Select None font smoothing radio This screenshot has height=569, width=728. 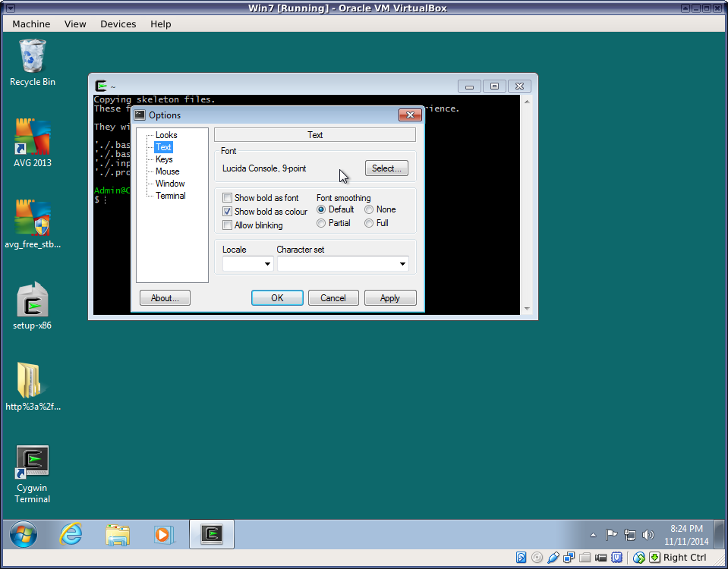369,210
